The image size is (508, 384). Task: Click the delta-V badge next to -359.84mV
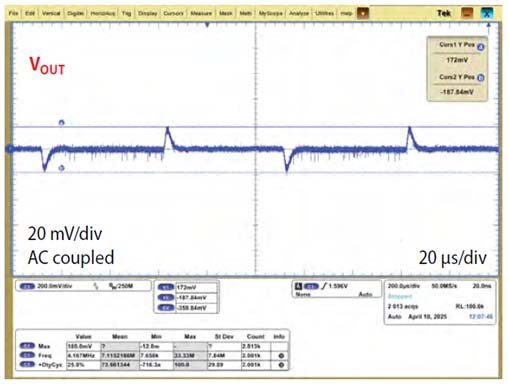point(166,308)
